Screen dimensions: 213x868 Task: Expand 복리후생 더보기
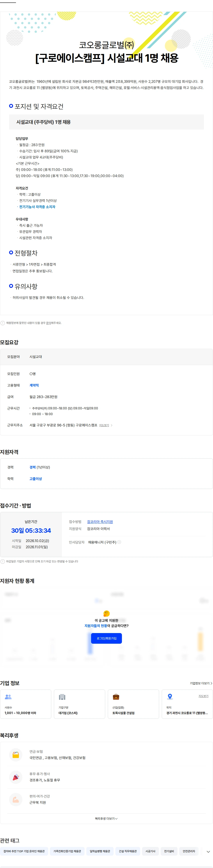106,818
